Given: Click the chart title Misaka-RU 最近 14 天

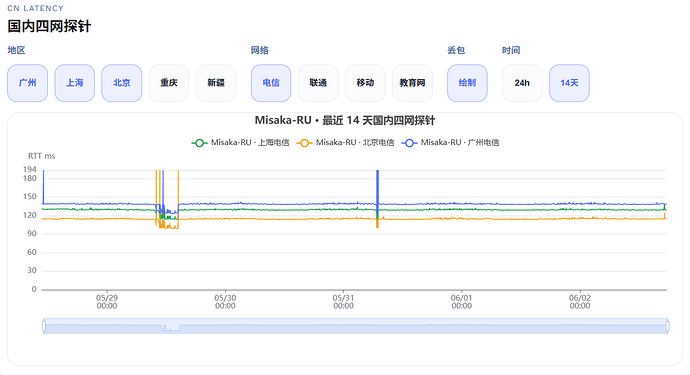Looking at the screenshot, I should tap(345, 120).
